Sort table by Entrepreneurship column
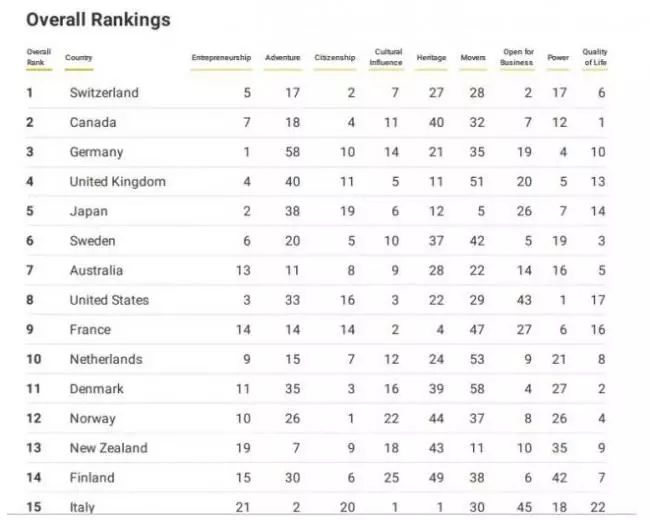The width and height of the screenshot is (650, 520). click(x=221, y=58)
